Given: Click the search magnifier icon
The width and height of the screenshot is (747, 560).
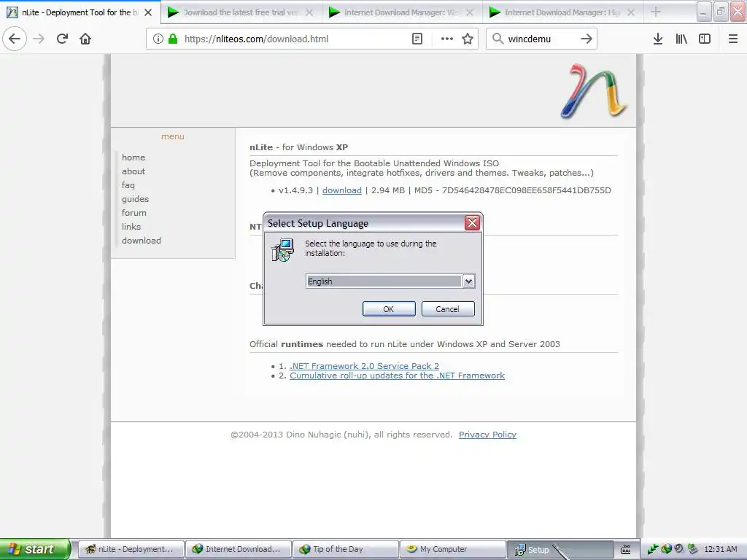Looking at the screenshot, I should click(x=498, y=39).
